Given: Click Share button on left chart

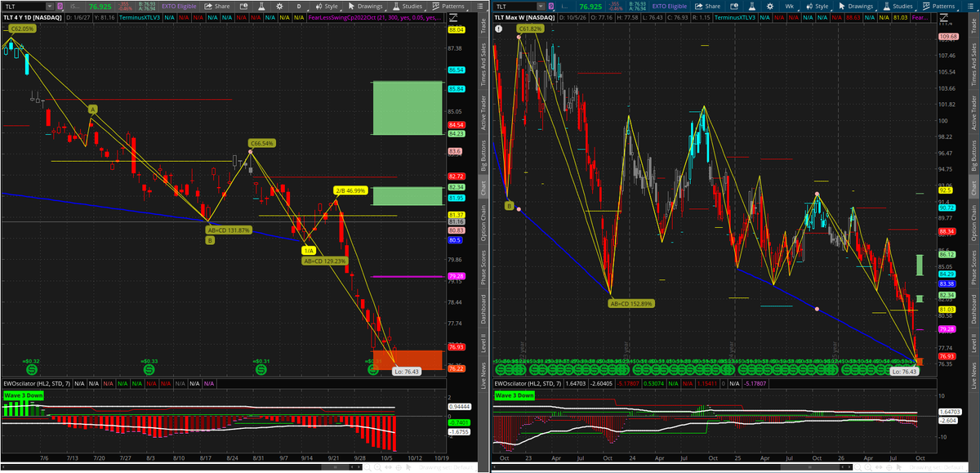Looking at the screenshot, I should tap(218, 6).
